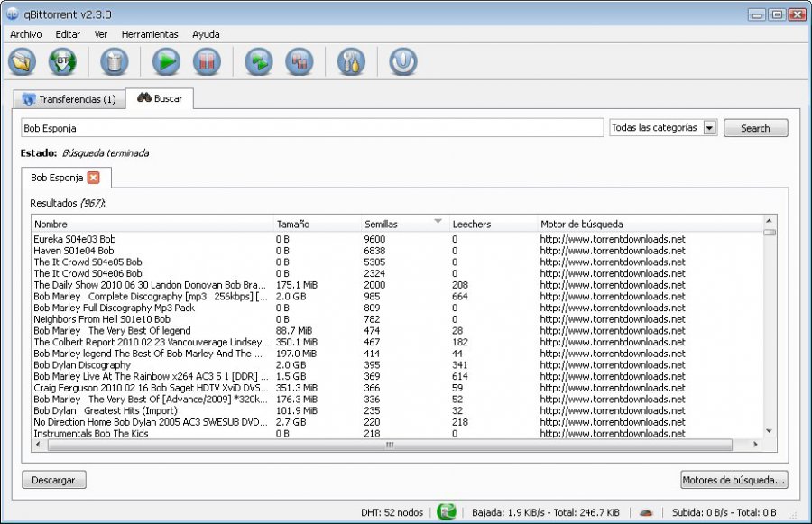Close the Bob Esponja search tab
This screenshot has height=524, width=812.
pyautogui.click(x=93, y=178)
